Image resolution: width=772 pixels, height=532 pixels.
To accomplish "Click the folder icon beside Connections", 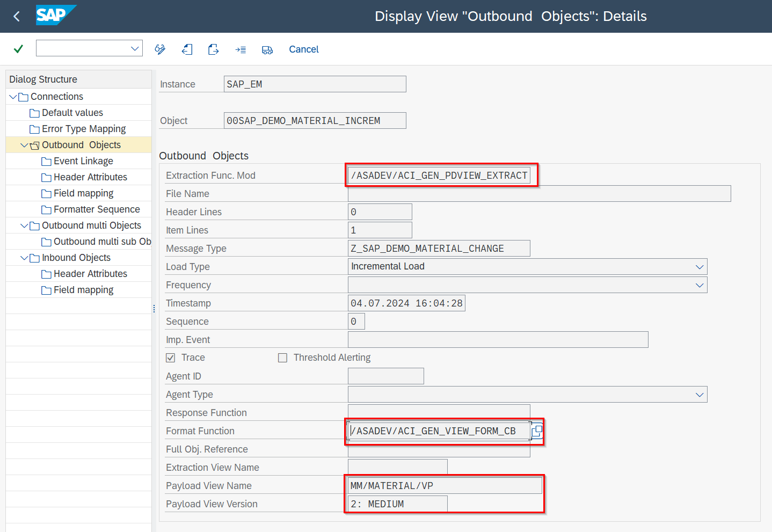I will (x=23, y=97).
